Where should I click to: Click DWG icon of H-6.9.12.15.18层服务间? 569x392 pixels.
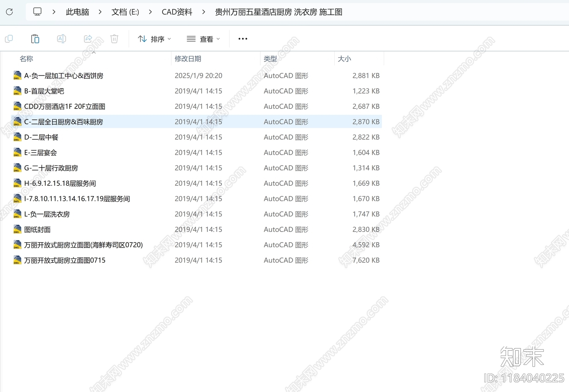tap(17, 183)
